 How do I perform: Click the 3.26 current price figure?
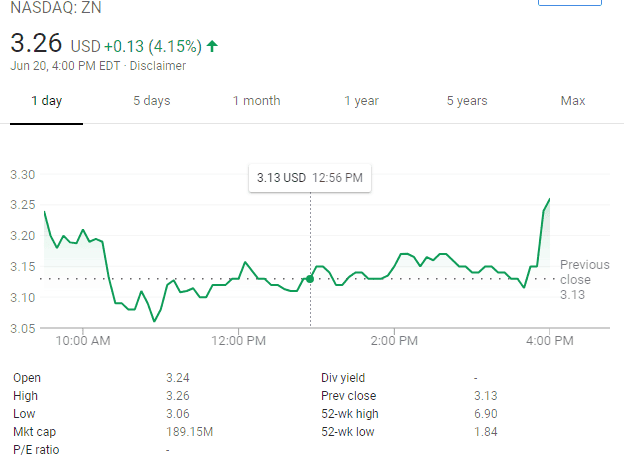pyautogui.click(x=36, y=45)
